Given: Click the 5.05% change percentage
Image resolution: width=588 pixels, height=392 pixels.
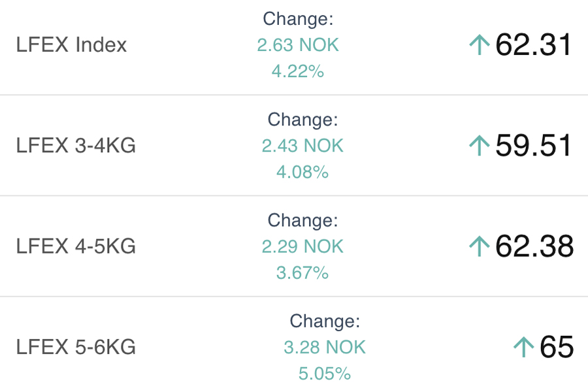Looking at the screenshot, I should [325, 374].
